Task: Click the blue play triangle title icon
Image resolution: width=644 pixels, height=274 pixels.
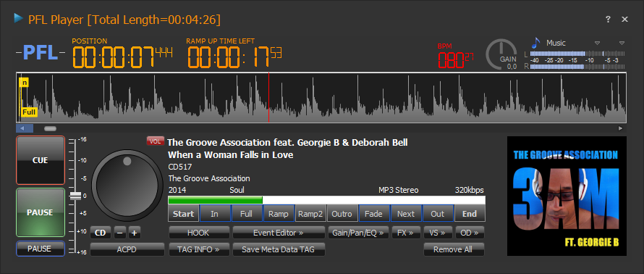Action: (18, 18)
